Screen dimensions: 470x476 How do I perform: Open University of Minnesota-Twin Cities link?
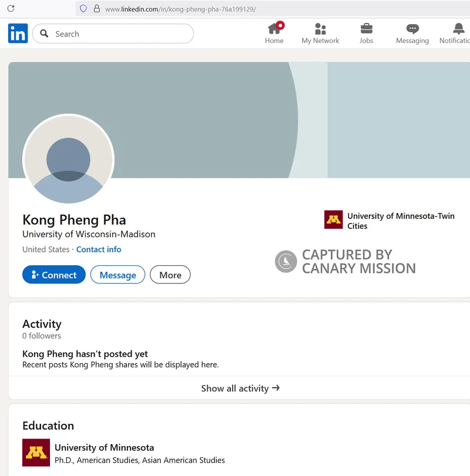(401, 221)
